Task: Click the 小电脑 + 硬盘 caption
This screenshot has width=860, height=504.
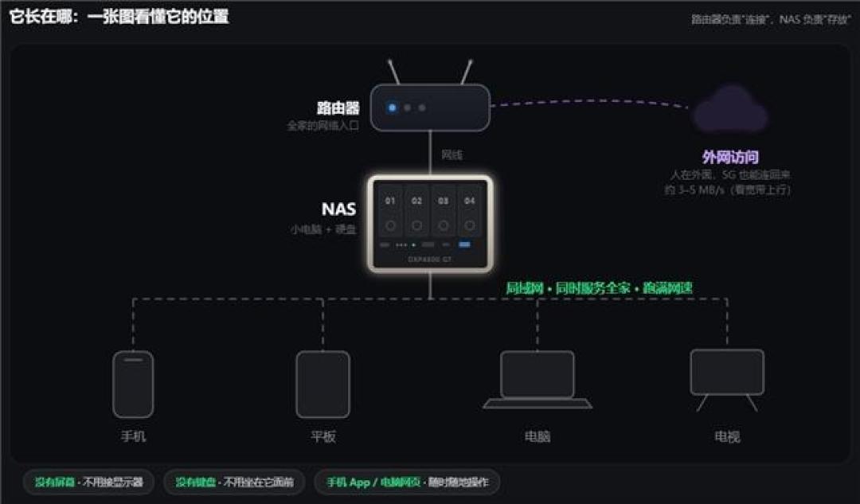Action: [x=323, y=229]
